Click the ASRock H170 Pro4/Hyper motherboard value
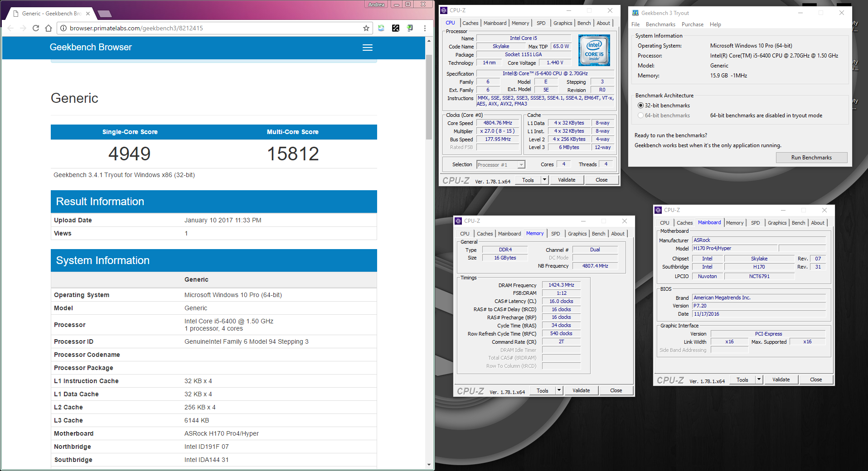 click(x=222, y=433)
